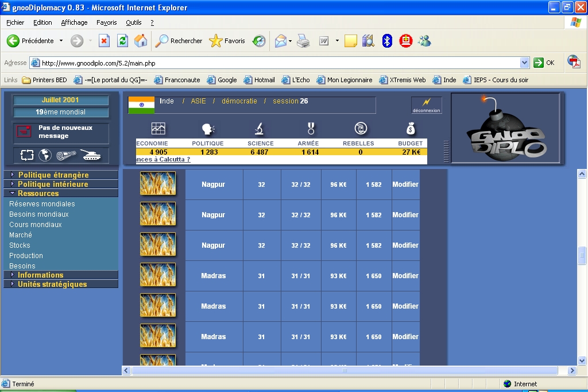Click the Politique speaking head icon
Image resolution: width=588 pixels, height=392 pixels.
[x=208, y=129]
